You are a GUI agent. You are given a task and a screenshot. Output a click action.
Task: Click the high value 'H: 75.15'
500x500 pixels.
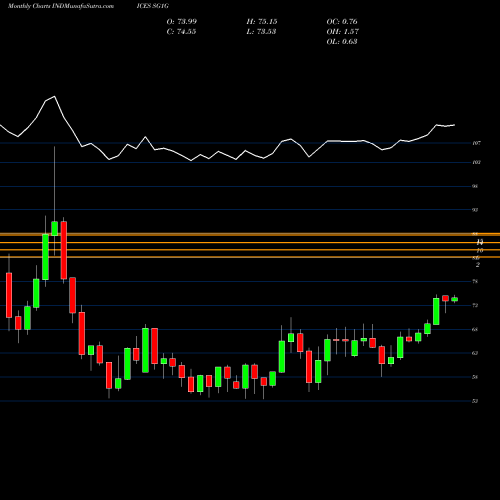tap(262, 22)
